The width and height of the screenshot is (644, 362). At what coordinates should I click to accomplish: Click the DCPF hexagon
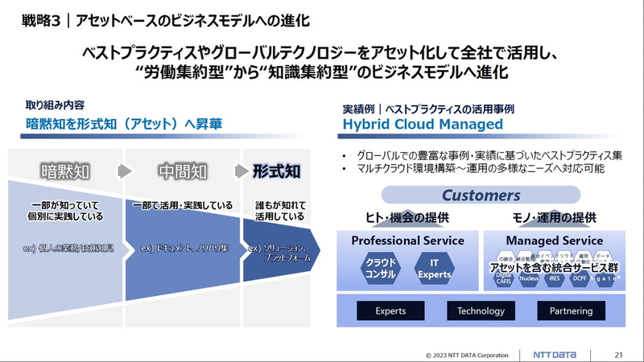coord(580,278)
